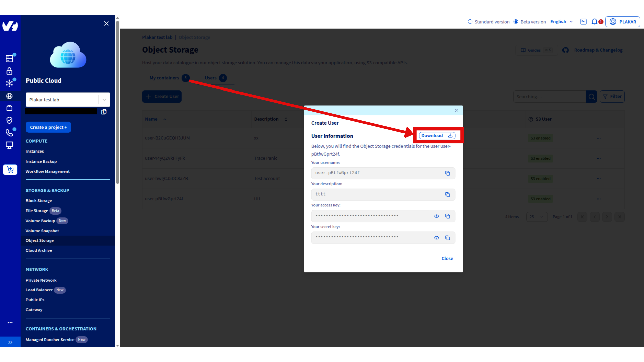Select the globe Public Cloud sidebar icon
Viewport: 644px width, 362px height.
click(x=10, y=96)
